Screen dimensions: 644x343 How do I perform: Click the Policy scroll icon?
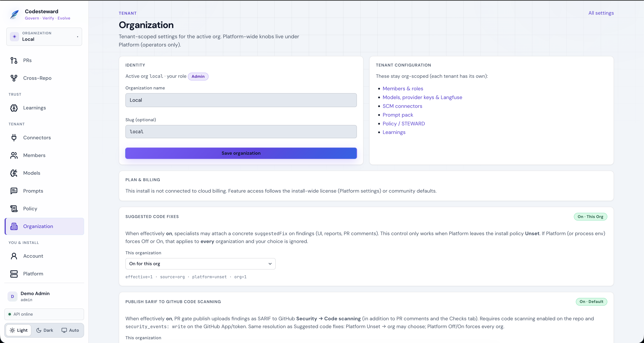point(14,209)
